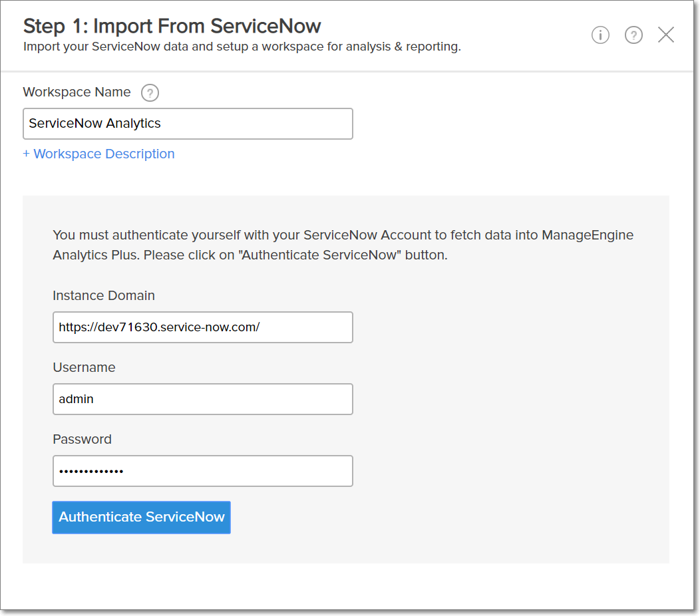Open the help icon in dialog header
The width and height of the screenshot is (700, 616).
pos(633,35)
